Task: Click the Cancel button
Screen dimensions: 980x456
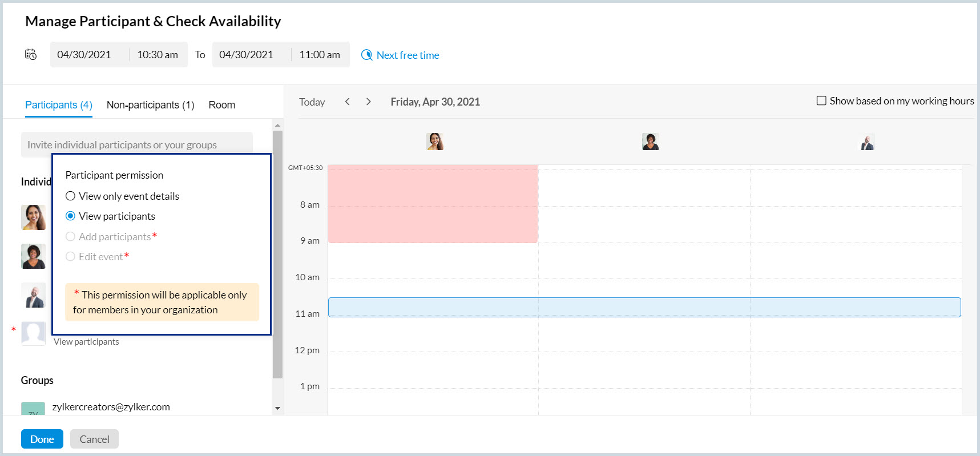Action: [94, 439]
